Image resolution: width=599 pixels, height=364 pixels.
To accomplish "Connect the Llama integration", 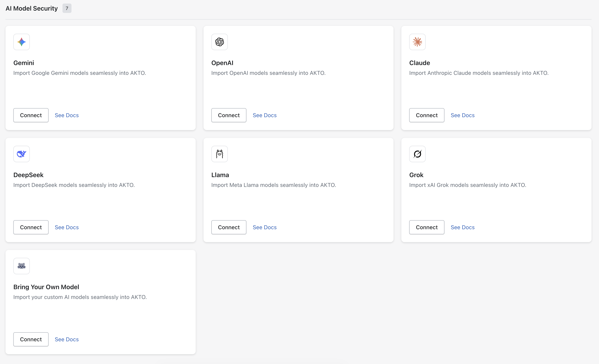I will [x=229, y=227].
